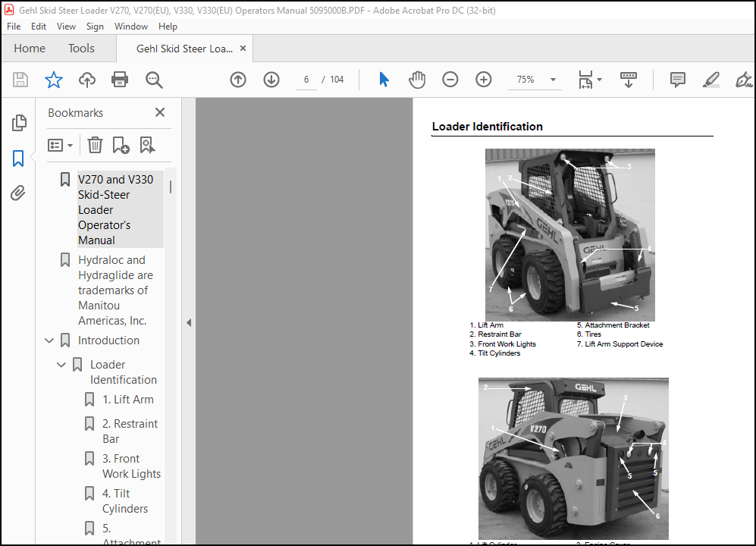Open the fit page options dropdown arrow
This screenshot has width=756, height=546.
599,80
